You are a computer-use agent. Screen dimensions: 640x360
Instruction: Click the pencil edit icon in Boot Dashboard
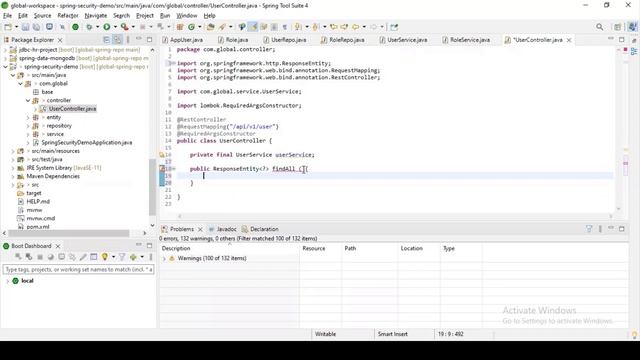[x=83, y=257]
